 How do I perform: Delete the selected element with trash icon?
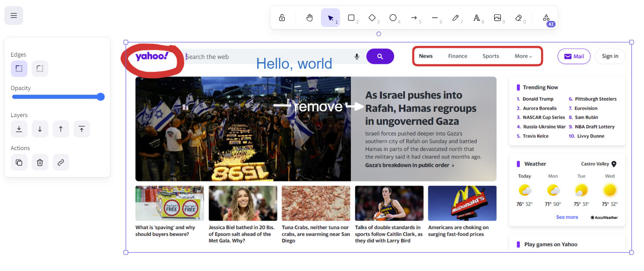(x=40, y=162)
